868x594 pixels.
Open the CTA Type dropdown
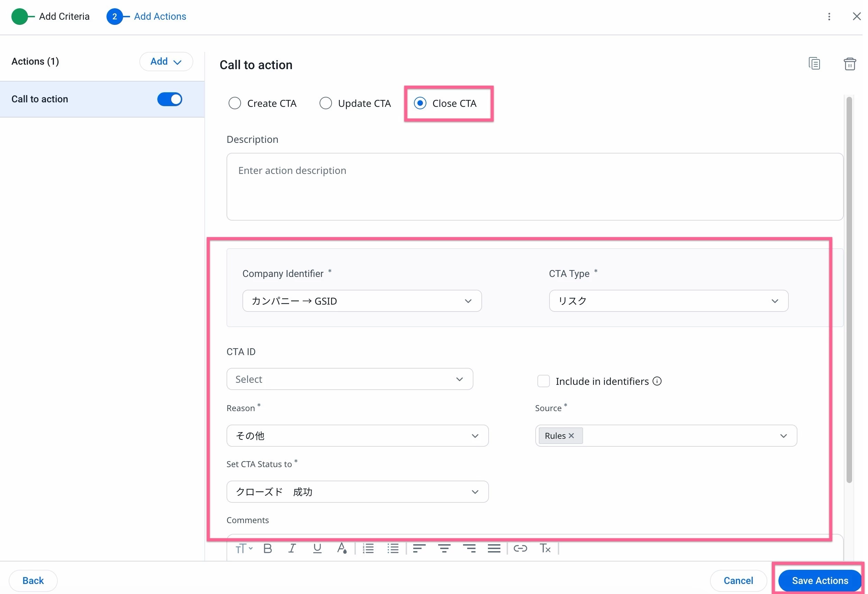click(668, 301)
